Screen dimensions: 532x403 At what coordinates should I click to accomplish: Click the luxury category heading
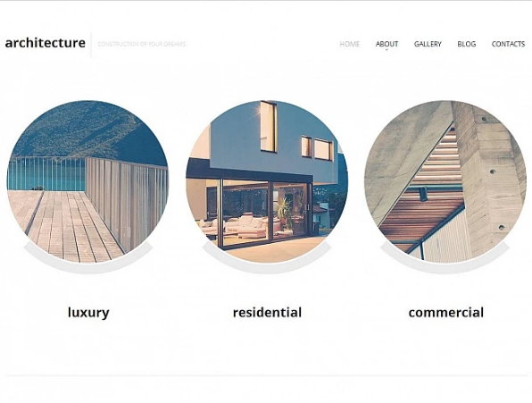[x=88, y=313]
